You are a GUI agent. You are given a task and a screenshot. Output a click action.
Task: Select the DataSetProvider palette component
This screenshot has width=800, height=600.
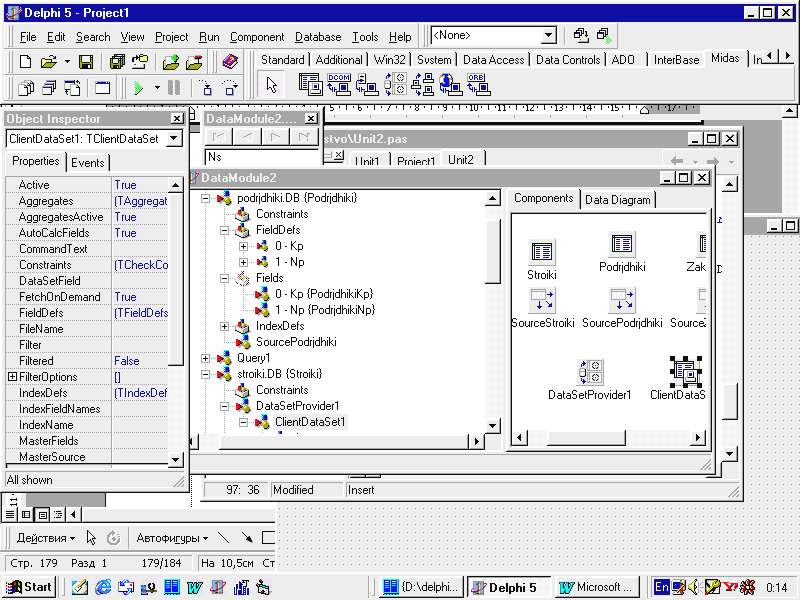[395, 85]
